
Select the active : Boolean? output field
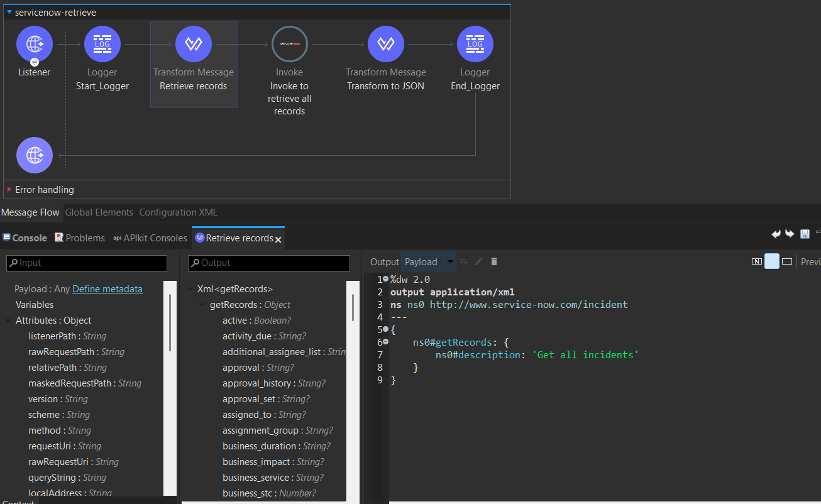[256, 320]
